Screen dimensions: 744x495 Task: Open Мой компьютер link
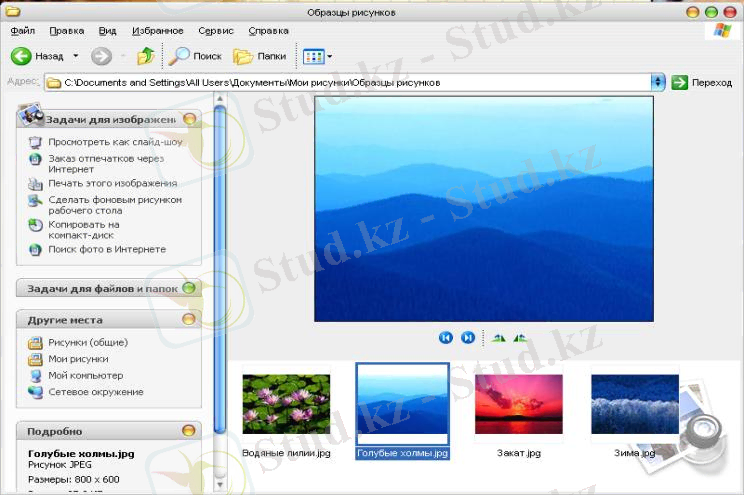pyautogui.click(x=85, y=375)
